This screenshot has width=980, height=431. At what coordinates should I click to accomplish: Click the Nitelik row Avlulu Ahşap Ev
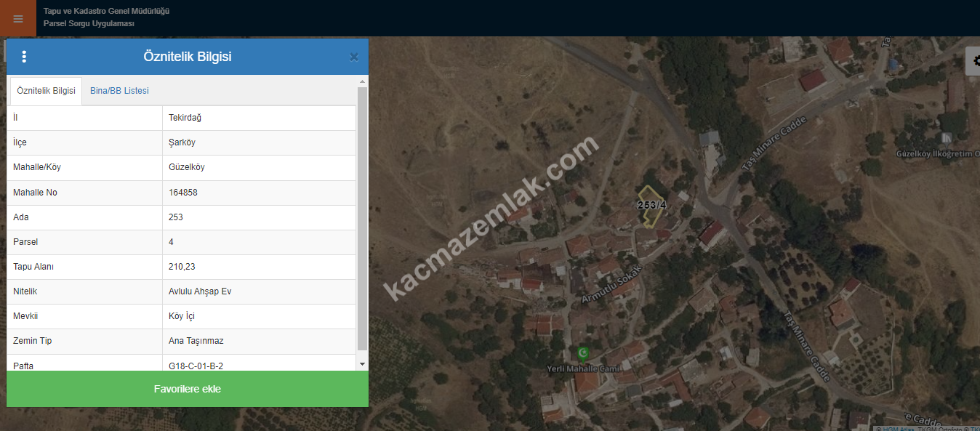coord(182,291)
